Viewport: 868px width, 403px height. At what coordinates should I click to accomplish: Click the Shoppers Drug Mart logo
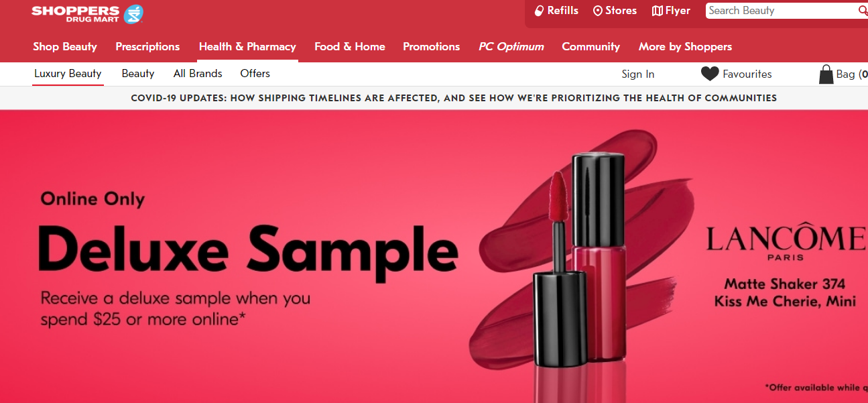pos(87,13)
